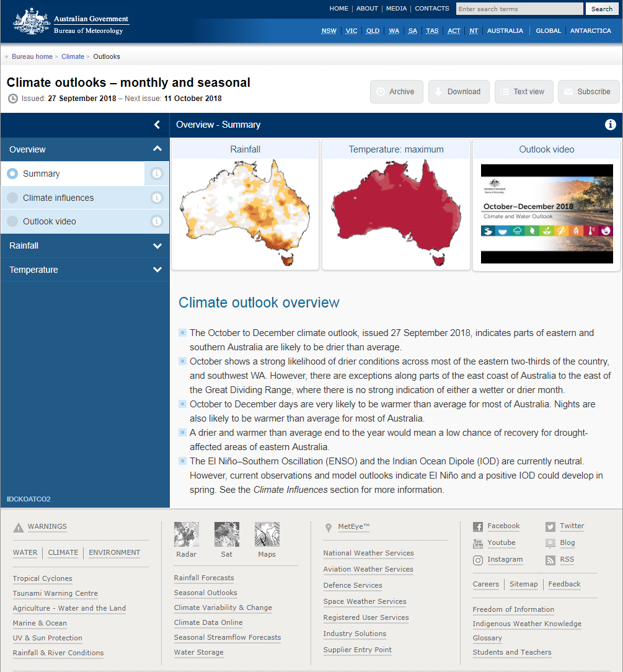Image resolution: width=623 pixels, height=672 pixels.
Task: Open the ANTARCTICA navigation item
Action: (590, 31)
